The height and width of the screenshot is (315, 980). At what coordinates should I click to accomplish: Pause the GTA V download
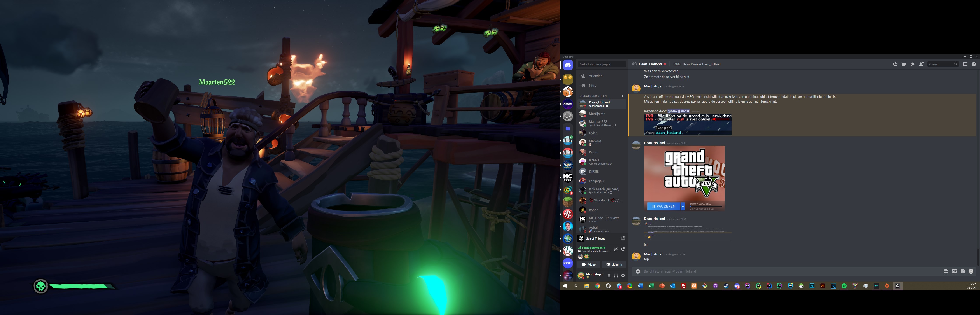663,206
